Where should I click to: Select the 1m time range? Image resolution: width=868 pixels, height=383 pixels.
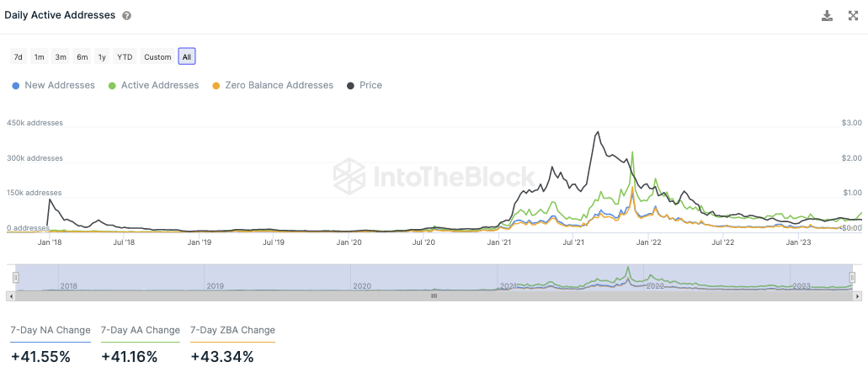[x=39, y=57]
